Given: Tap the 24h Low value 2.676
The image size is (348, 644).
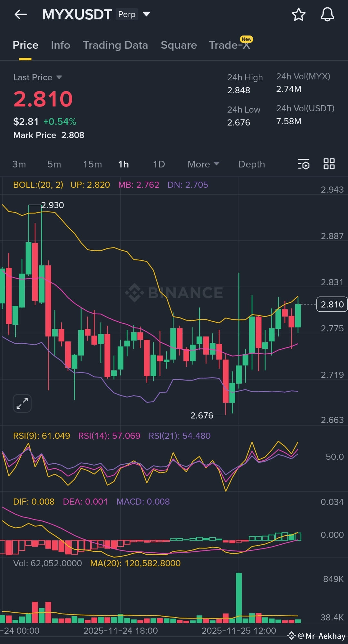Looking at the screenshot, I should (x=238, y=123).
